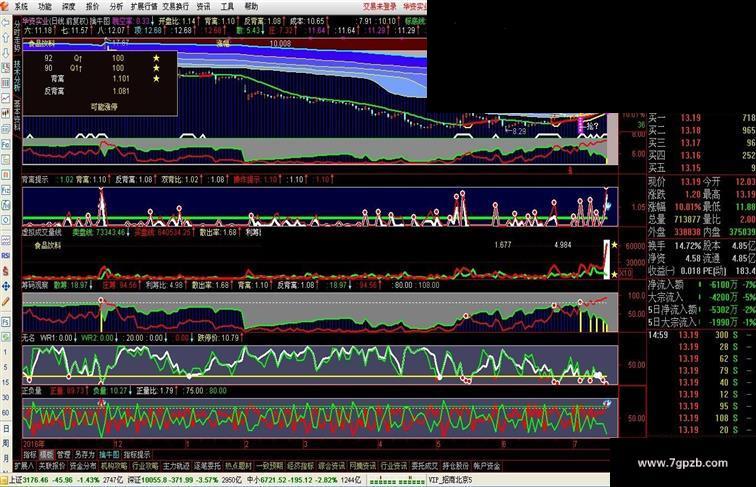Open the 机构攻略 bottom tab

click(114, 466)
